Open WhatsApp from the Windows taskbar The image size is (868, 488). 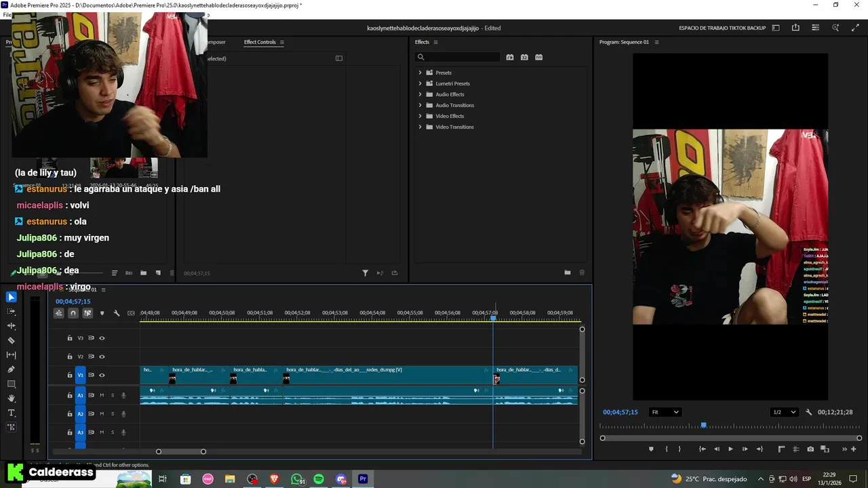(x=296, y=479)
